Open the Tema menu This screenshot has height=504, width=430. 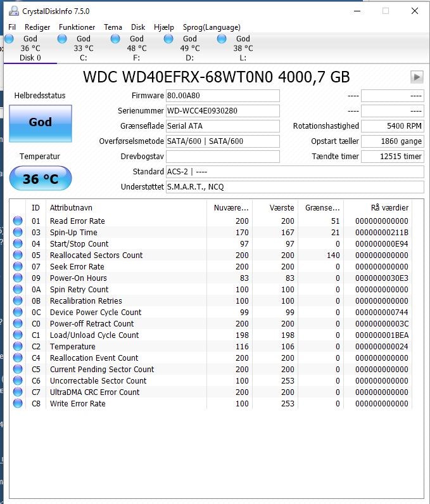click(113, 27)
